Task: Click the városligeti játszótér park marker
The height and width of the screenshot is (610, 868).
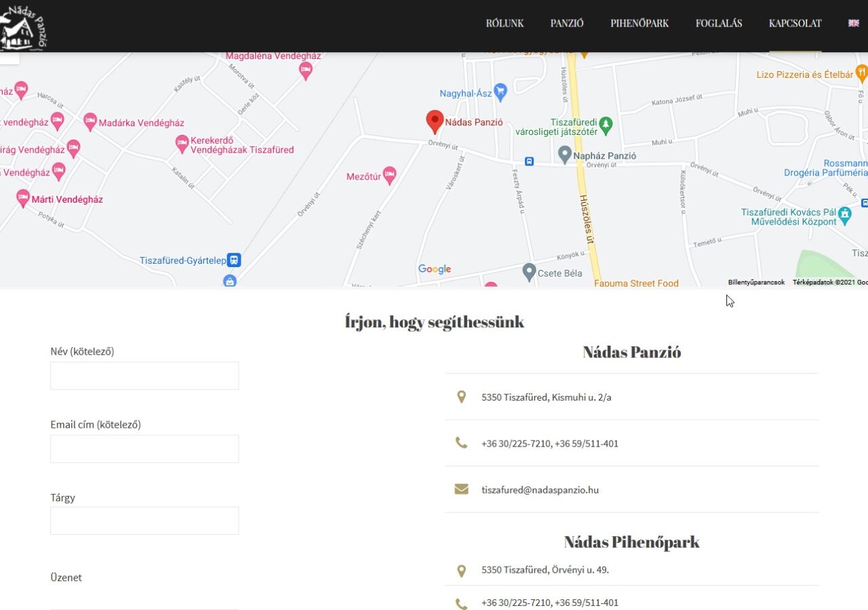Action: click(x=606, y=125)
